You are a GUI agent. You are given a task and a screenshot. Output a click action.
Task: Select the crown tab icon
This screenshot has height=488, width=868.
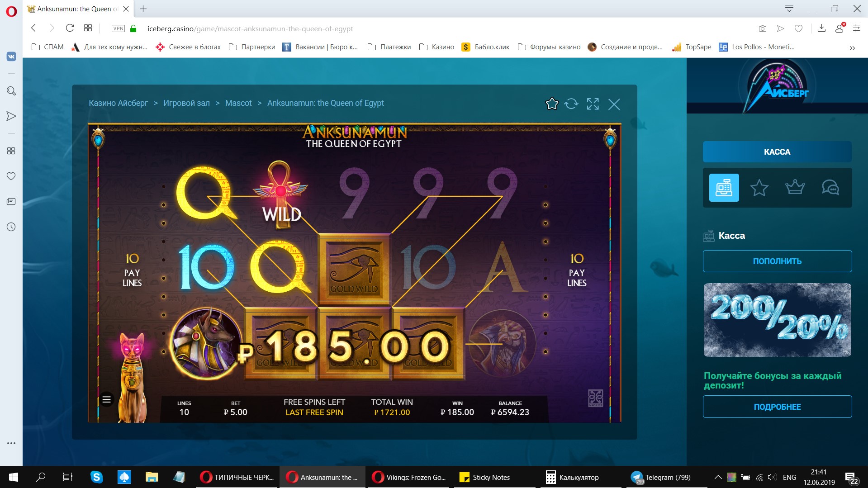click(x=795, y=187)
